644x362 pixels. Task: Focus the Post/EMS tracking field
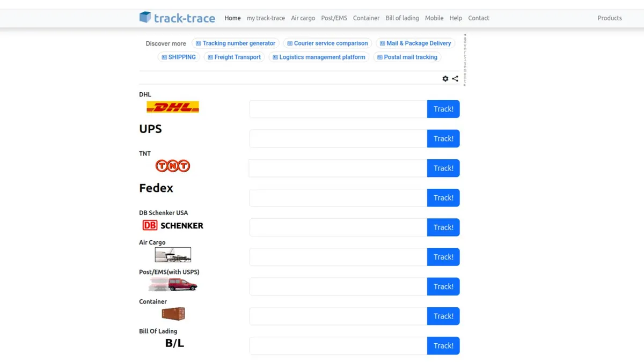click(x=338, y=286)
